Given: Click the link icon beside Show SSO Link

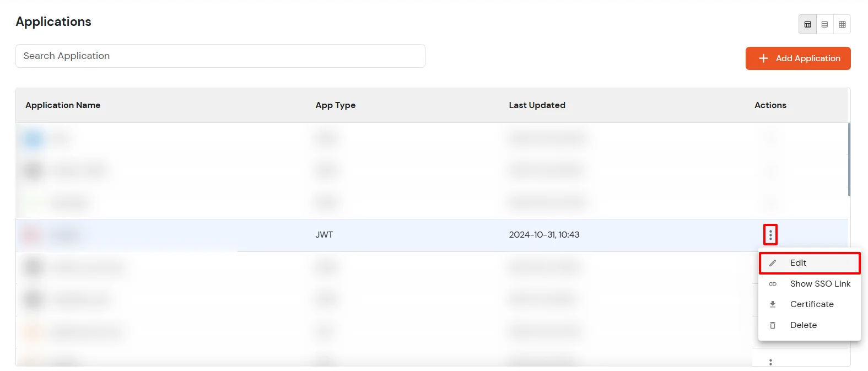Looking at the screenshot, I should pyautogui.click(x=773, y=284).
